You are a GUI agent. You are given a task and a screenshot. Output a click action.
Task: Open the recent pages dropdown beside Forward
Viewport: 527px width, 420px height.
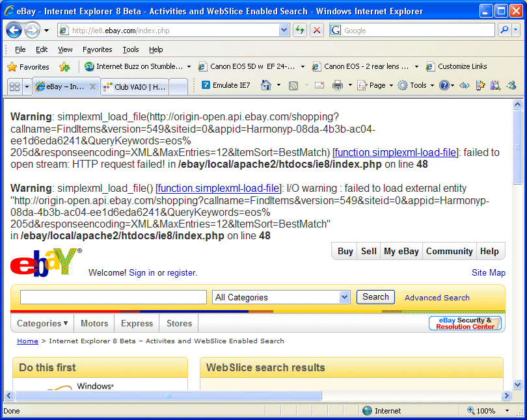coord(46,31)
